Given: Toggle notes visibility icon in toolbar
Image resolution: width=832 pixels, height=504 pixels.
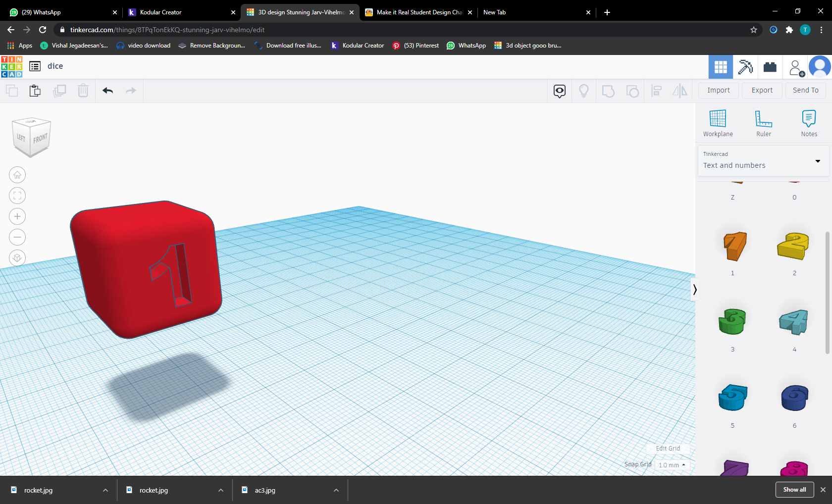Looking at the screenshot, I should [x=560, y=91].
